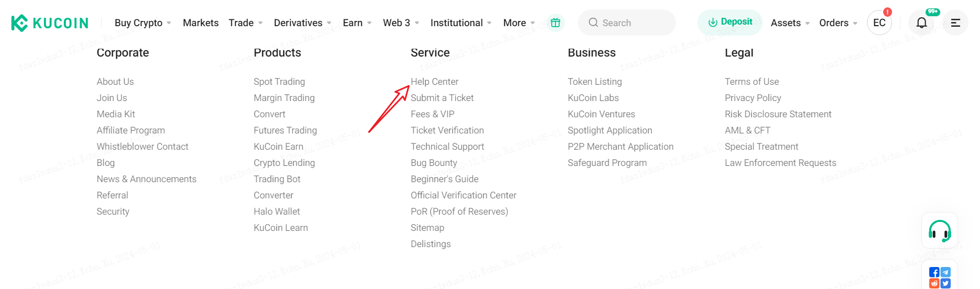980x289 pixels.
Task: Open the EC account avatar
Action: click(x=879, y=23)
